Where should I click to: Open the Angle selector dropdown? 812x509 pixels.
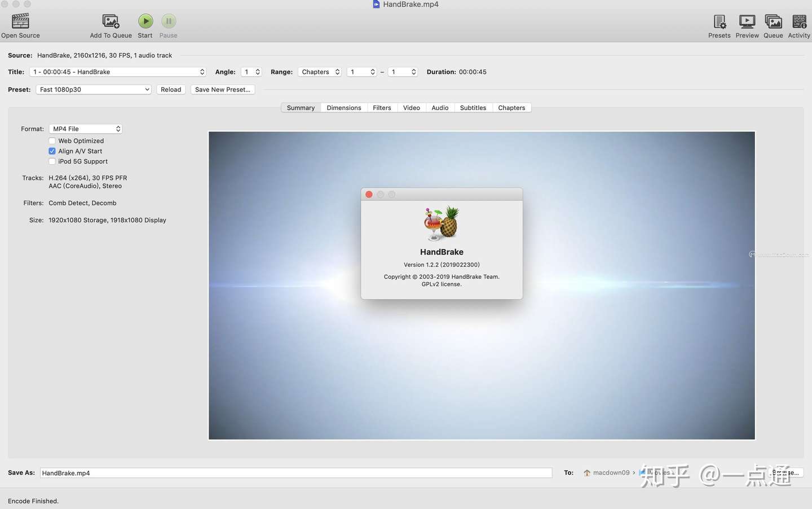tap(251, 72)
